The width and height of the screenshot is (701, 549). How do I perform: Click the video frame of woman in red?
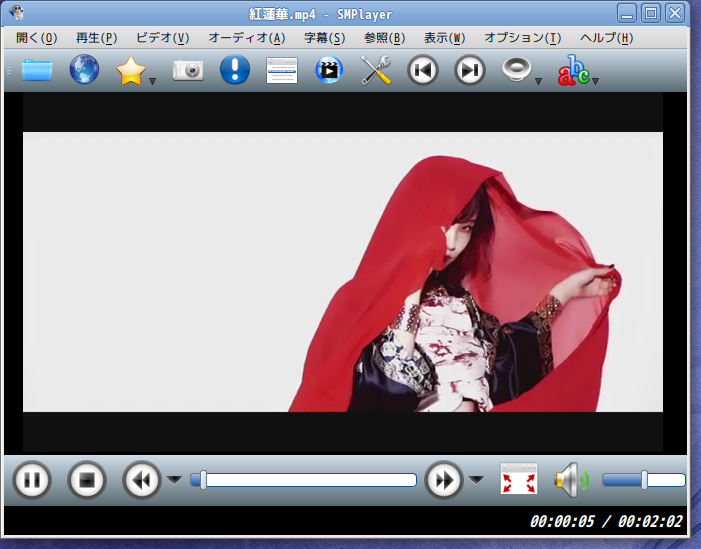(x=343, y=272)
